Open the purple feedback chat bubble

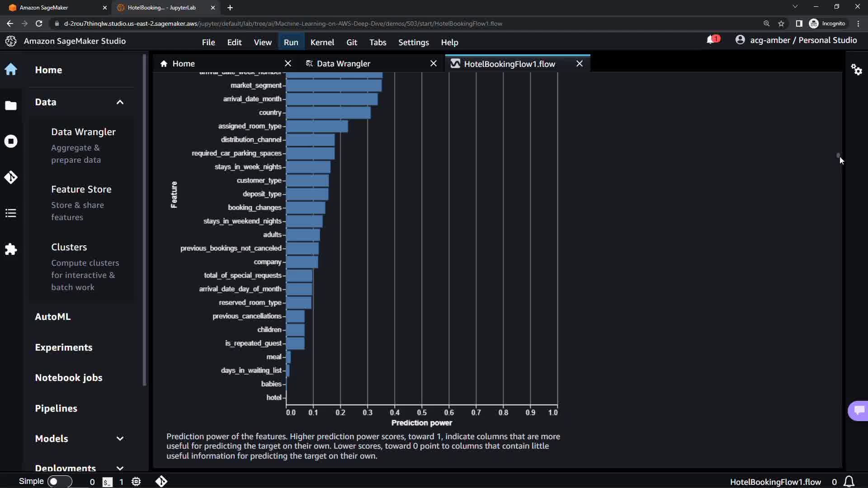[x=859, y=410]
